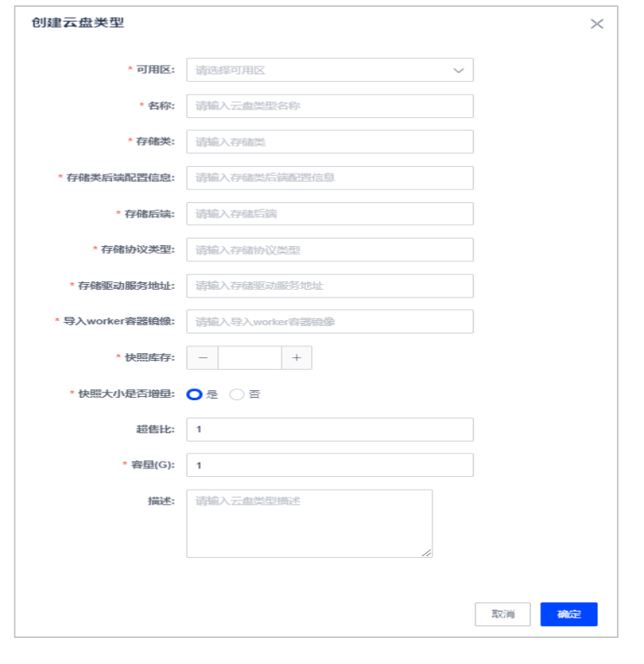
Task: Click the 名称 input field
Action: click(330, 106)
